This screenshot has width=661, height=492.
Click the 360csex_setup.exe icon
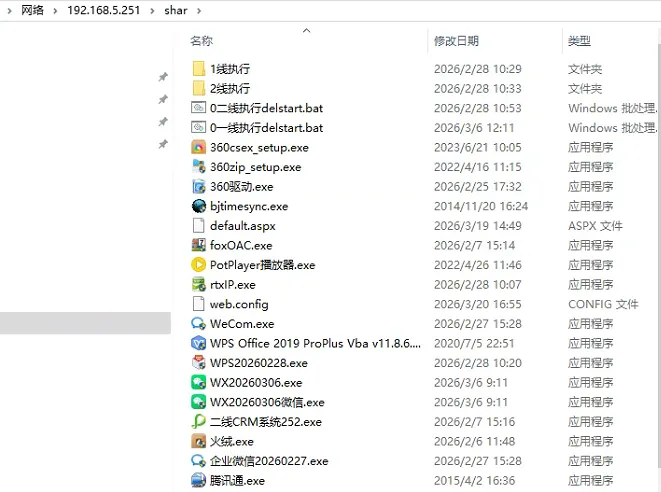click(x=199, y=147)
